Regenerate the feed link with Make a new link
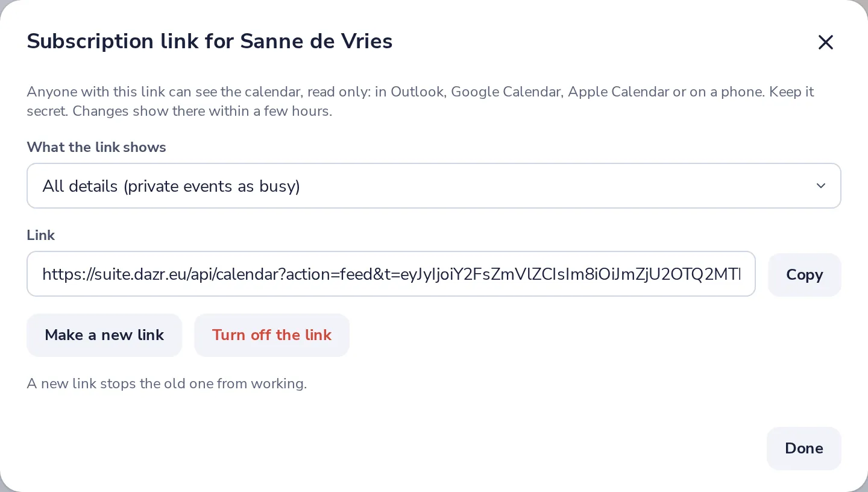This screenshot has height=492, width=868. 104,335
